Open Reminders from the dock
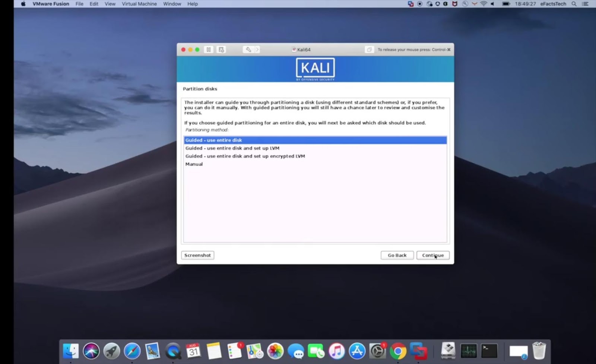596x364 pixels. pos(235,351)
